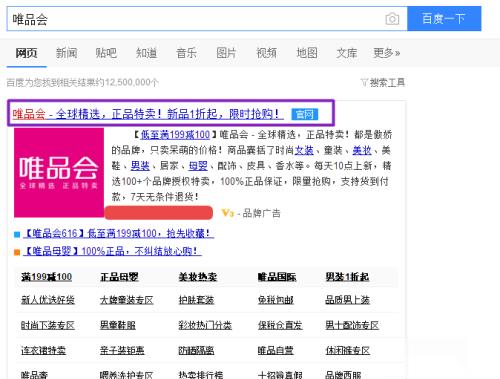Click the blue 官网 badge
500x379 pixels.
305,114
